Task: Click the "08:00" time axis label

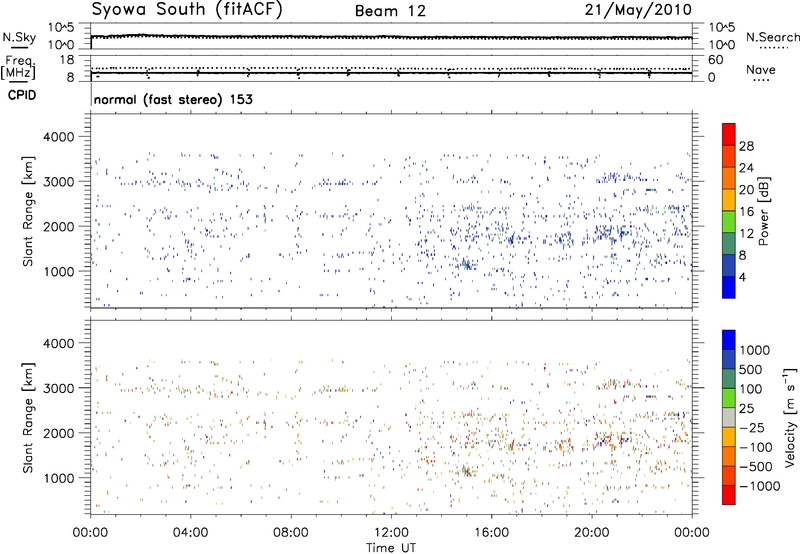Action: [291, 533]
